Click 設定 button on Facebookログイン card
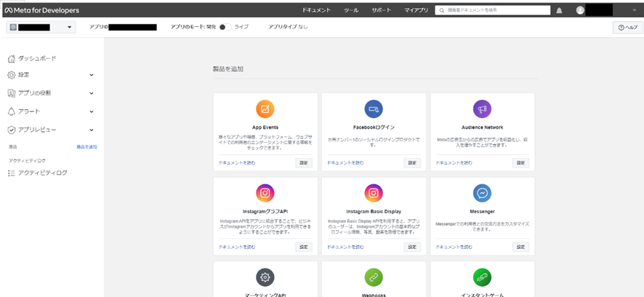644x297 pixels. click(412, 163)
